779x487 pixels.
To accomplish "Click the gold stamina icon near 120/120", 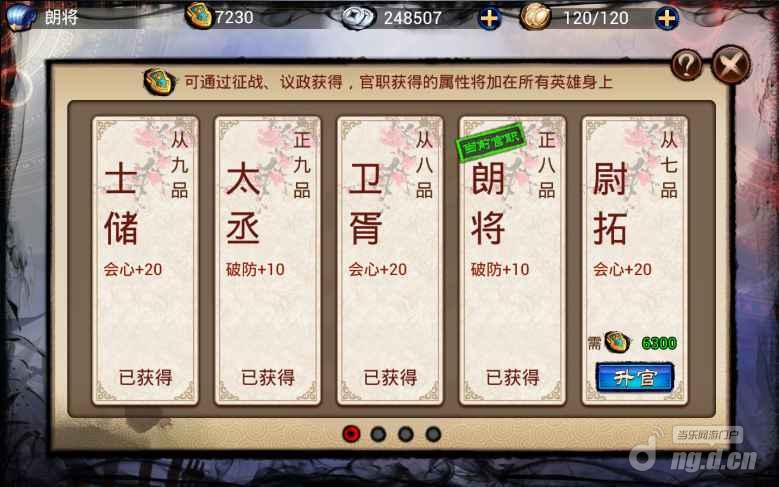I will (535, 17).
